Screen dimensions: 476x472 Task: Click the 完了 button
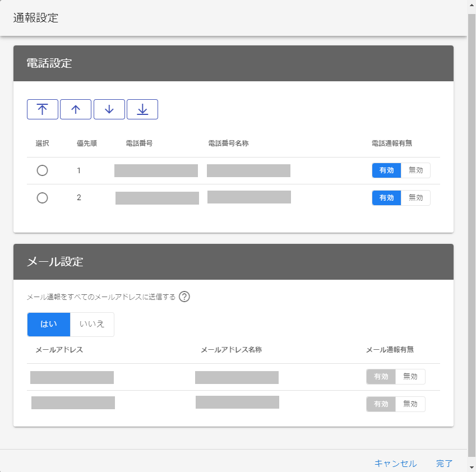[x=444, y=464]
